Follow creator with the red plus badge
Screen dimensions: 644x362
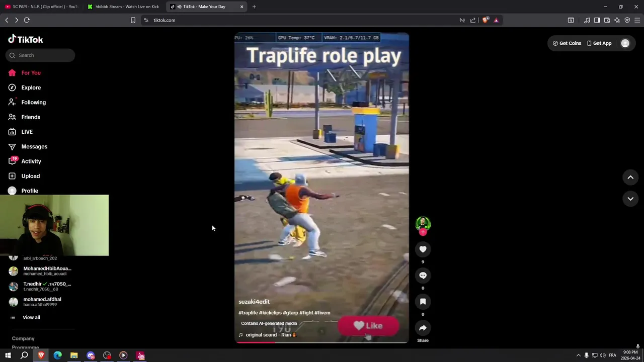[x=423, y=232]
